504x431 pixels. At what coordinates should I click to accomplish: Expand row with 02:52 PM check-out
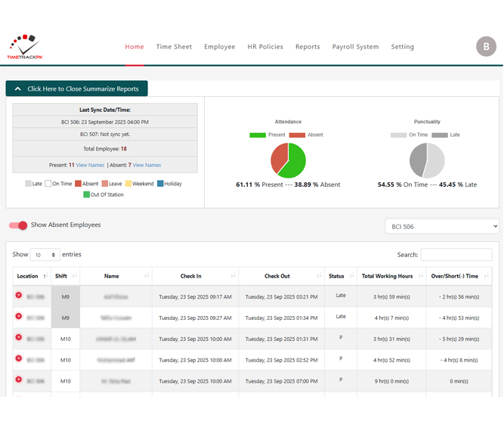(x=19, y=359)
